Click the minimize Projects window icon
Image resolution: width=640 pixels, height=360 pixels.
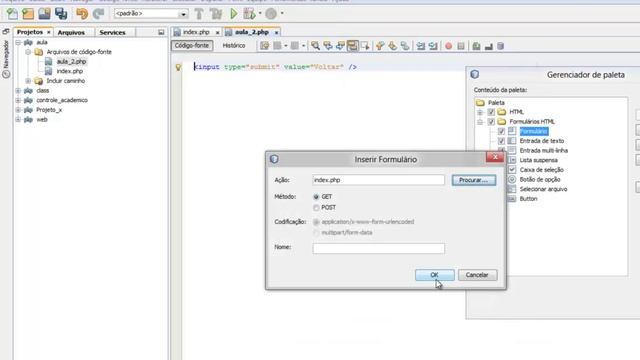(x=161, y=32)
